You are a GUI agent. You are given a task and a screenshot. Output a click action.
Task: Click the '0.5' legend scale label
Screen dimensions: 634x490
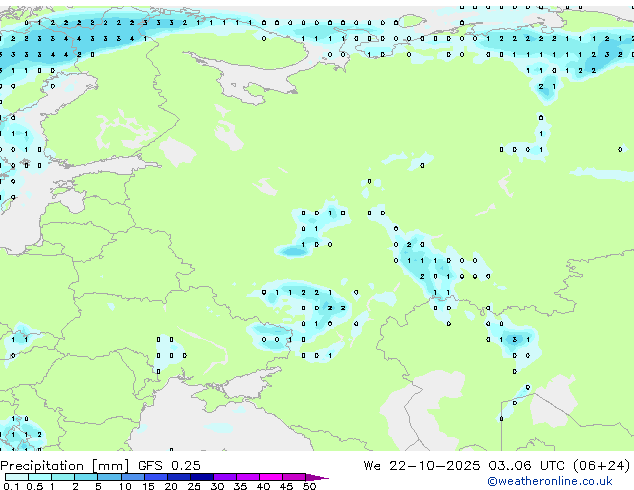coord(35,486)
